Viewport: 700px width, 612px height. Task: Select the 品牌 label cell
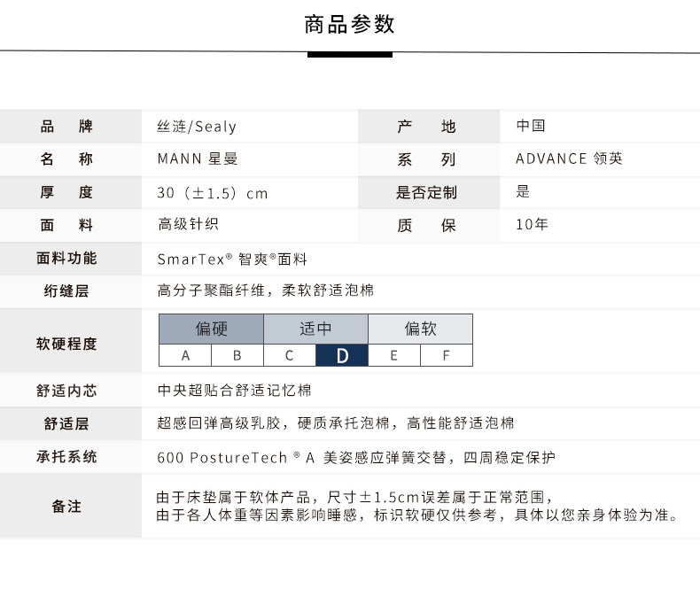tap(71, 127)
